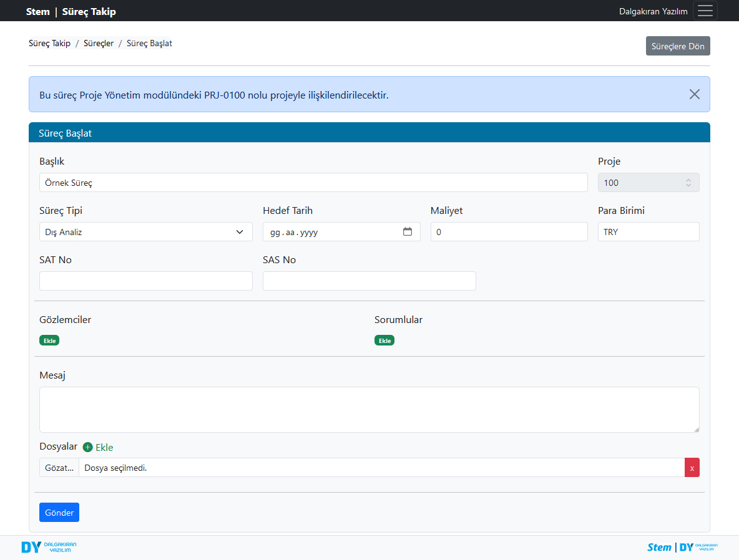Screen dimensions: 739x560
Task: Open the hamburger navigation menu
Action: 705,11
